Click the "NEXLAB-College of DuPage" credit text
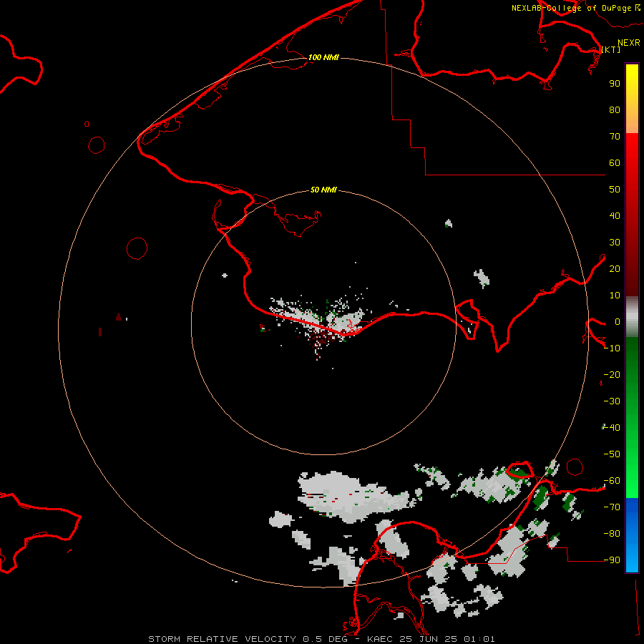The image size is (644, 644). coord(571,8)
